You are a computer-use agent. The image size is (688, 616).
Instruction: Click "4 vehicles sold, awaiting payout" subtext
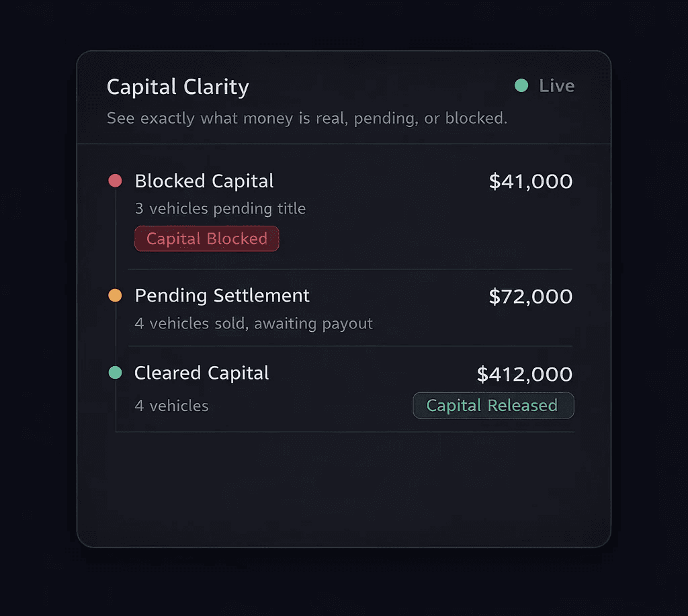253,324
